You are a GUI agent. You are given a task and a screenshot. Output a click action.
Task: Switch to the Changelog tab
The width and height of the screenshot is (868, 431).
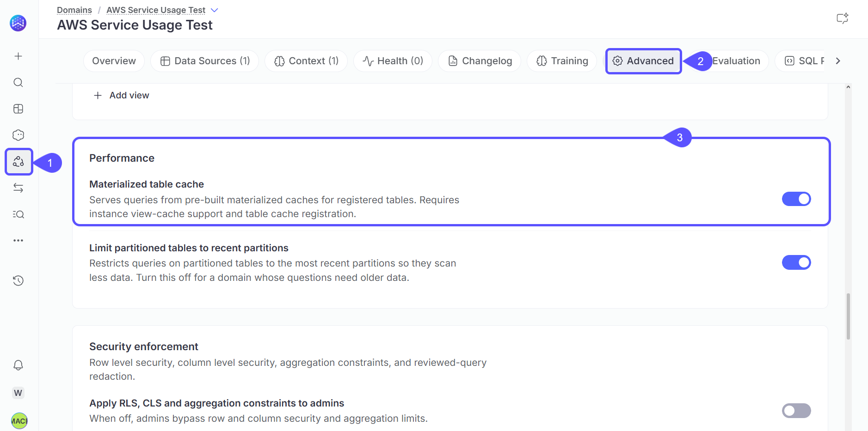[480, 61]
